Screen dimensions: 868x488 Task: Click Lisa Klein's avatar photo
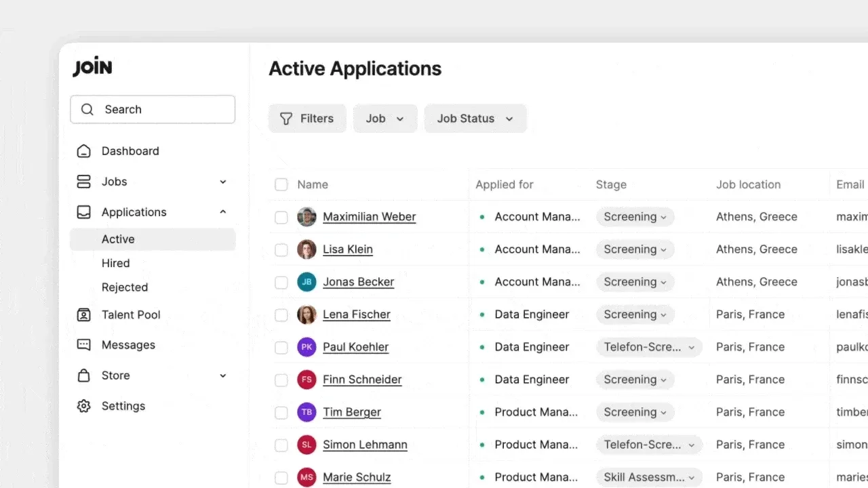tap(307, 249)
